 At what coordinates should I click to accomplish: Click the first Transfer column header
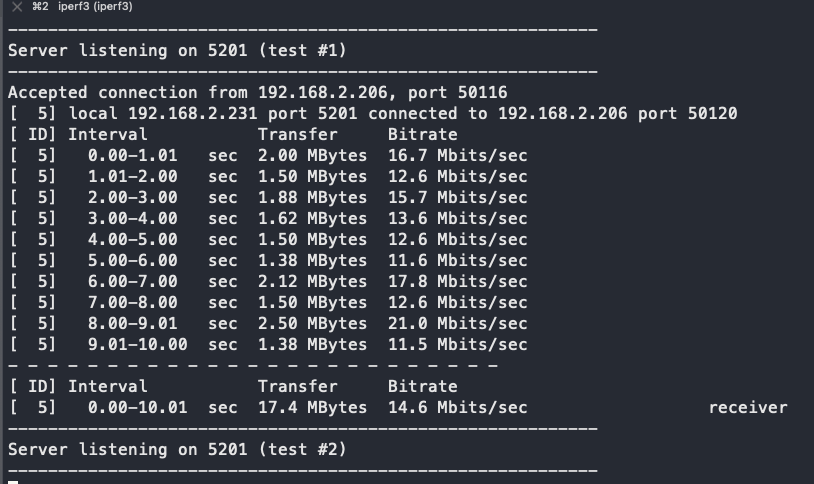(297, 135)
